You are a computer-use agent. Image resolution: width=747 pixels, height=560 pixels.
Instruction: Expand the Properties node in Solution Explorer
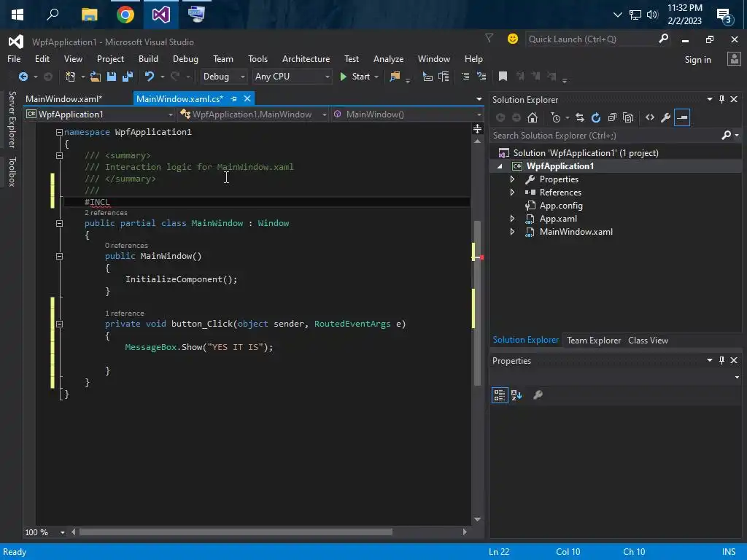512,179
